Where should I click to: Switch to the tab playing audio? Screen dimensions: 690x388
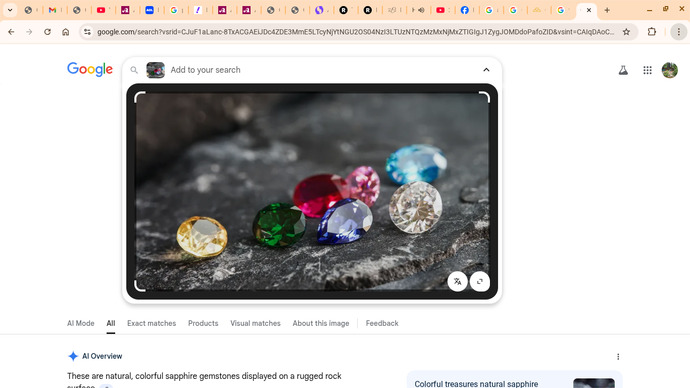tap(417, 10)
